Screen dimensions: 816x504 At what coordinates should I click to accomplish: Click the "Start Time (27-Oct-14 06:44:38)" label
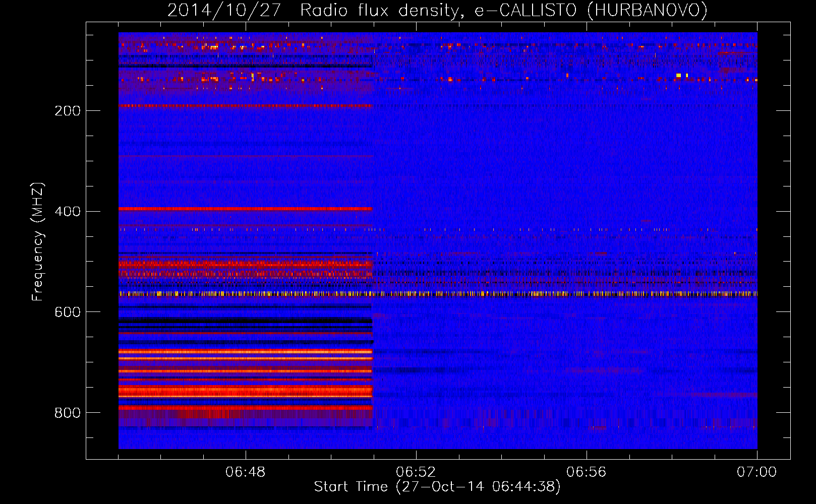coord(437,487)
